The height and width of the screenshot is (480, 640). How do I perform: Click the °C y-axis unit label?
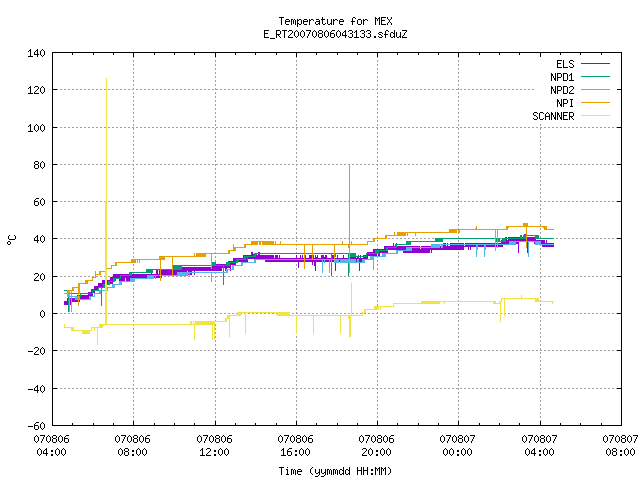click(11, 240)
